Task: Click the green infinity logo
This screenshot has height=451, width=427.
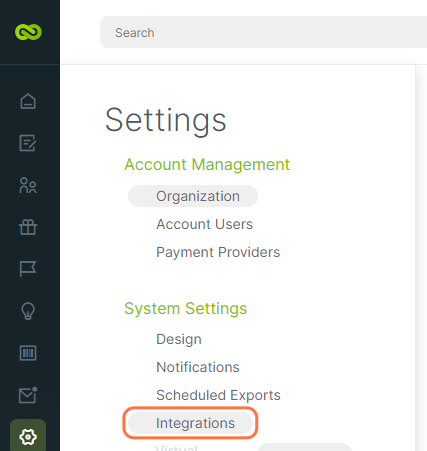Action: (x=28, y=32)
